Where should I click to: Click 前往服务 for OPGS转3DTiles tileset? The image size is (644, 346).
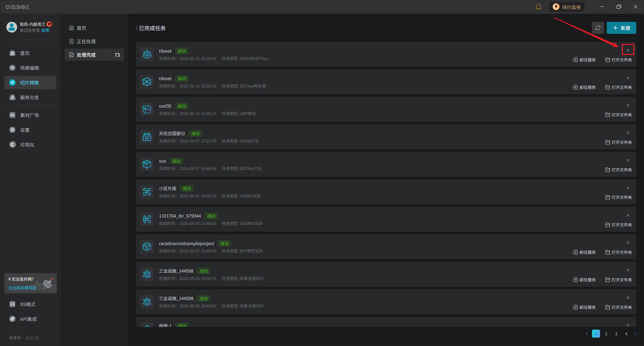pyautogui.click(x=584, y=60)
